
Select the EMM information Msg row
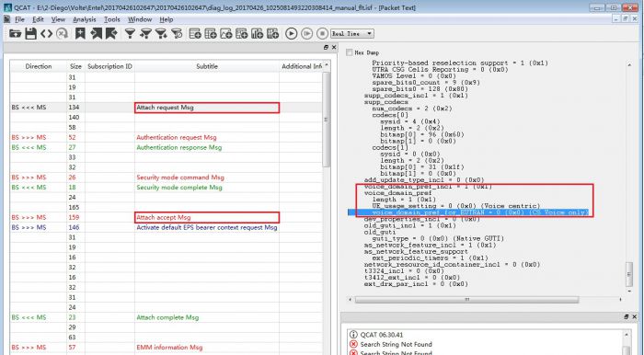coord(166,348)
